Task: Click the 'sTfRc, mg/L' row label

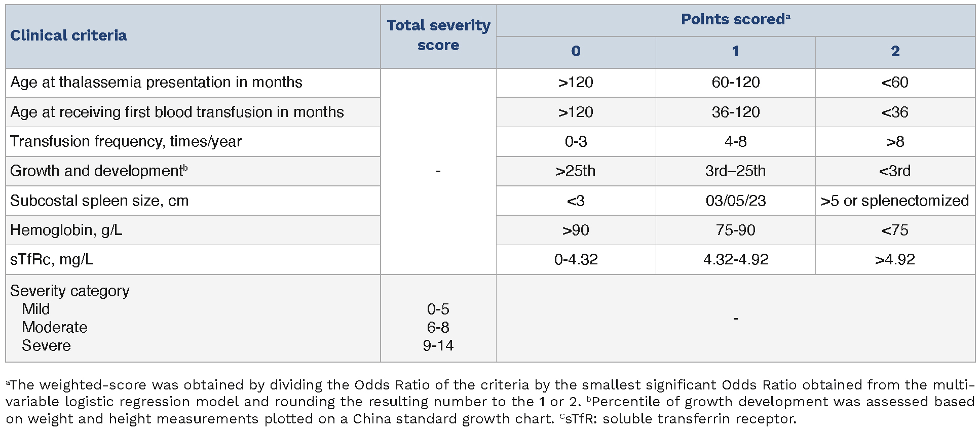Action: point(52,260)
